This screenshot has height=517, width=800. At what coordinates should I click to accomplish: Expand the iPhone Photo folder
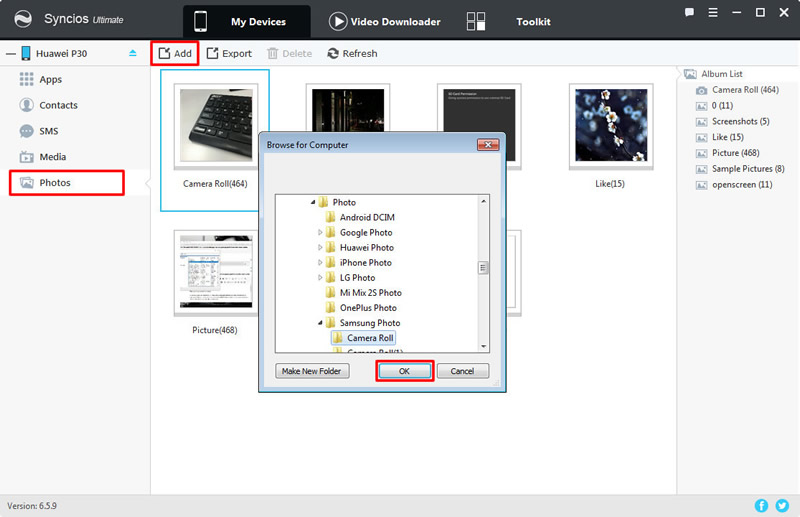tap(320, 262)
